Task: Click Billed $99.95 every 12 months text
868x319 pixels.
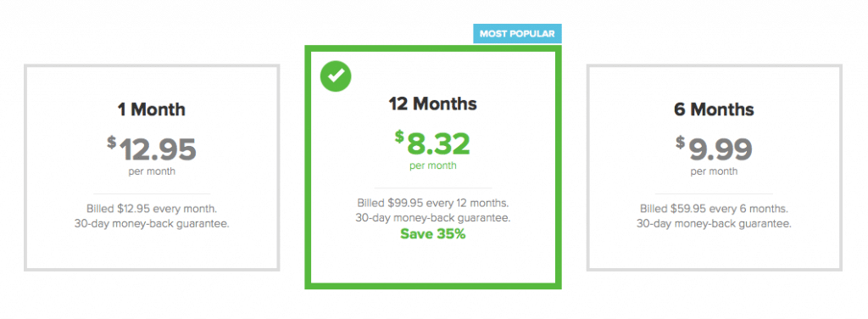Action: pos(433,203)
